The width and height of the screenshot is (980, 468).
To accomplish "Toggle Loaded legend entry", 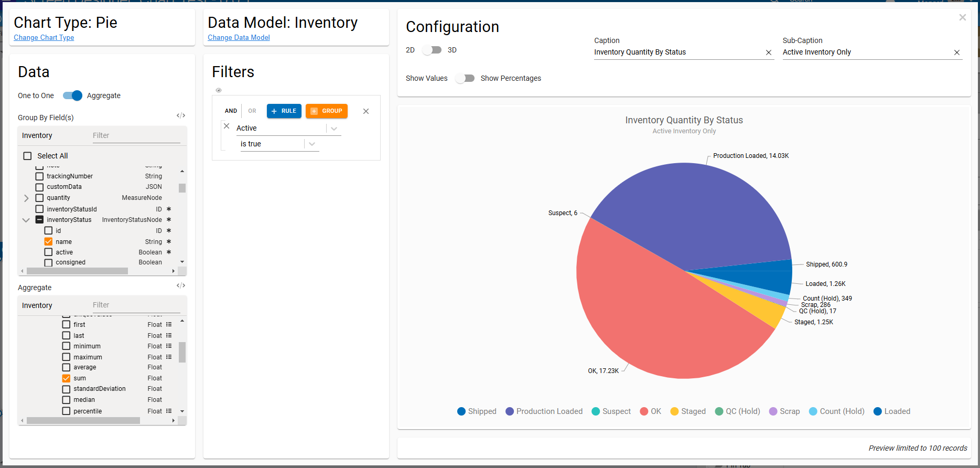I will tap(892, 411).
